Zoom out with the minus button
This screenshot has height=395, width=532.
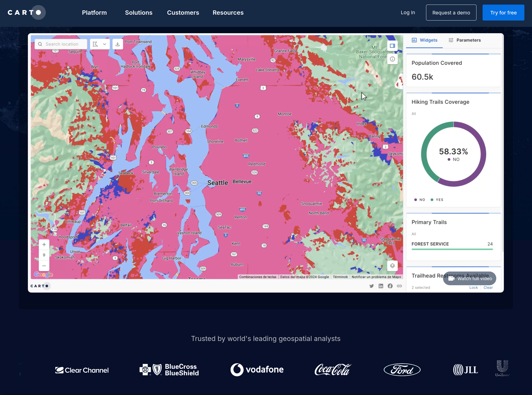(44, 266)
